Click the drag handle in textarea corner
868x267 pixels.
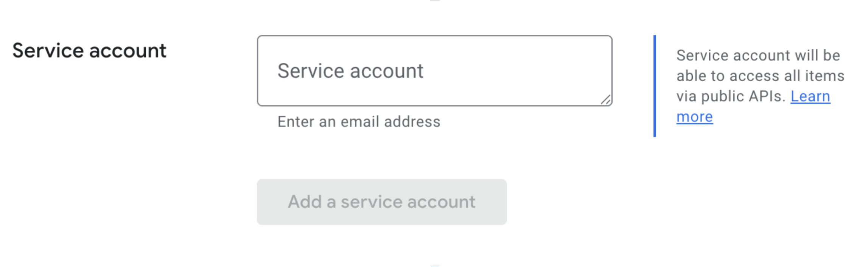click(x=605, y=99)
